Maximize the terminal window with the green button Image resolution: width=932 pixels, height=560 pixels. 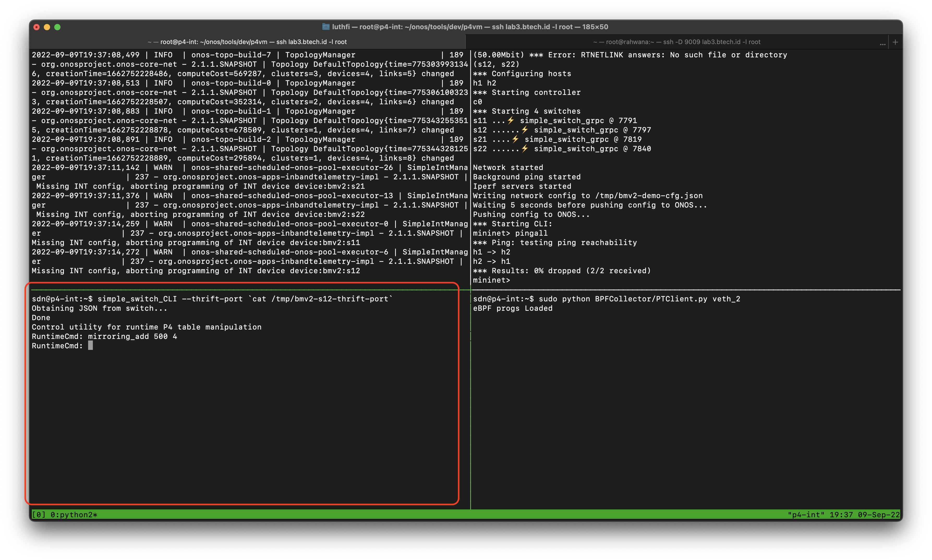click(x=57, y=27)
